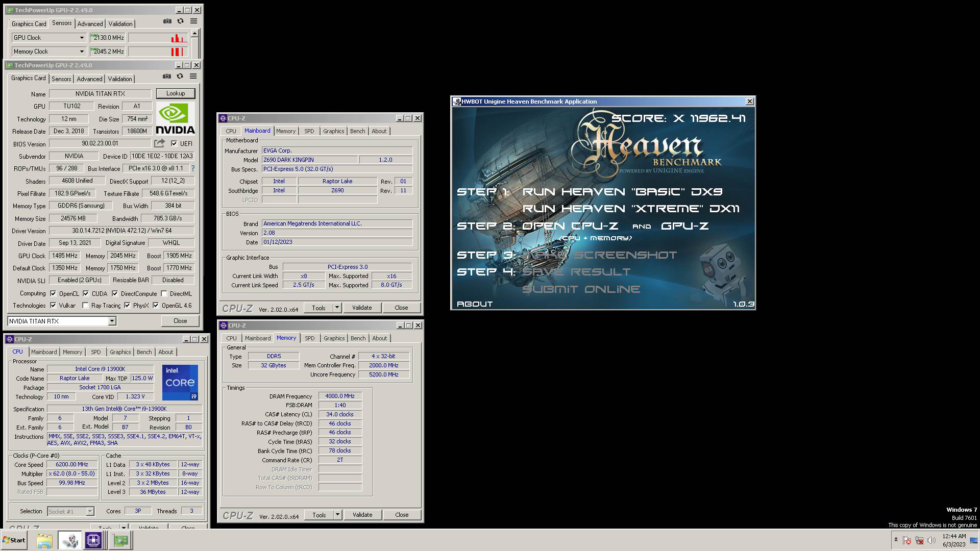
Task: Open the HWBOT Heaven taskbar icon
Action: [x=70, y=540]
